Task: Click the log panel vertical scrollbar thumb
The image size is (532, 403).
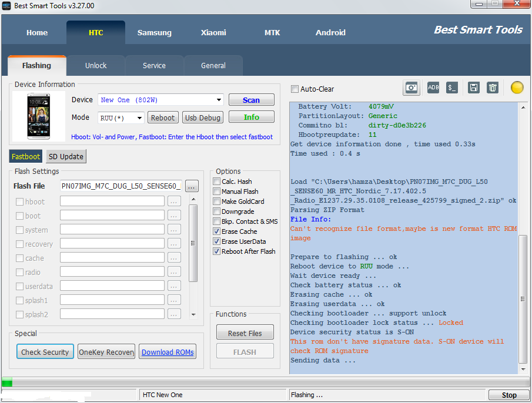Action: click(523, 299)
